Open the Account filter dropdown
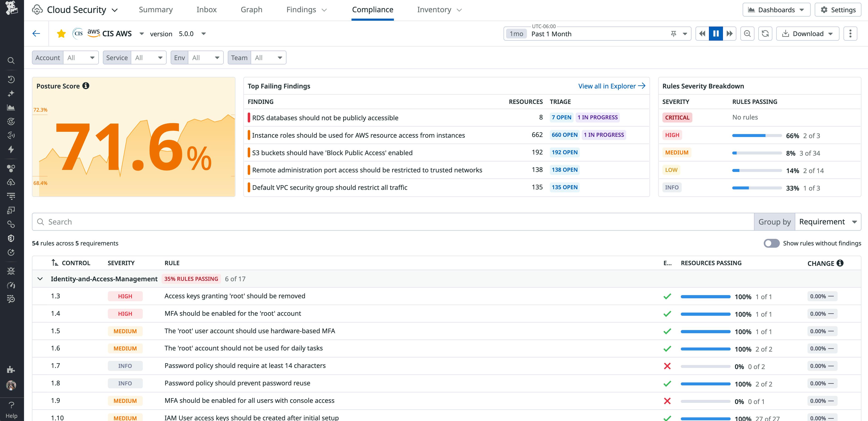Screen dimensions: 868x421 80,58
